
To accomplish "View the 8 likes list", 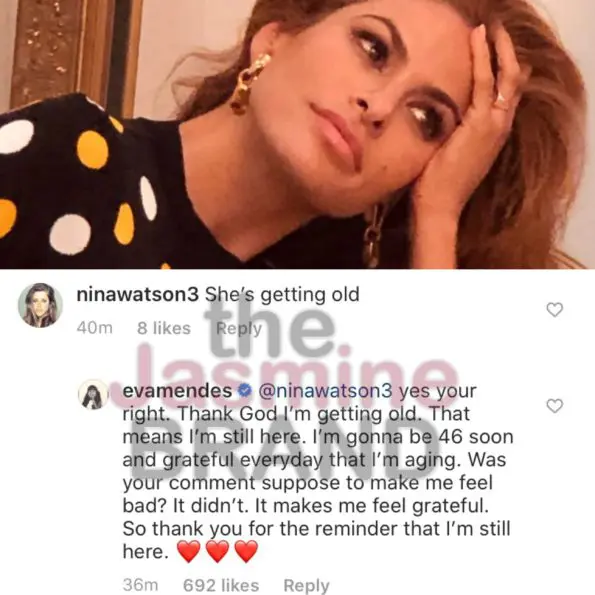I will tap(164, 328).
